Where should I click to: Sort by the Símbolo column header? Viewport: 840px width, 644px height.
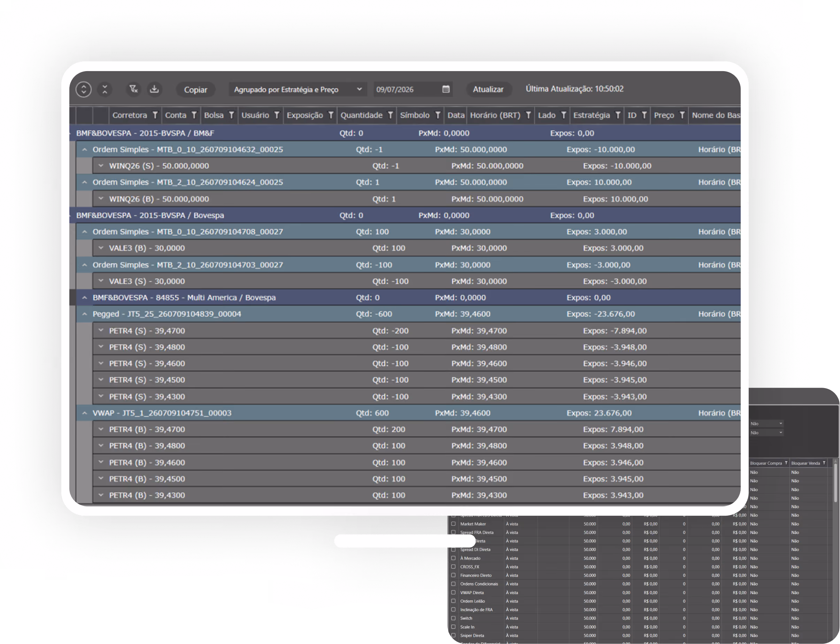415,115
